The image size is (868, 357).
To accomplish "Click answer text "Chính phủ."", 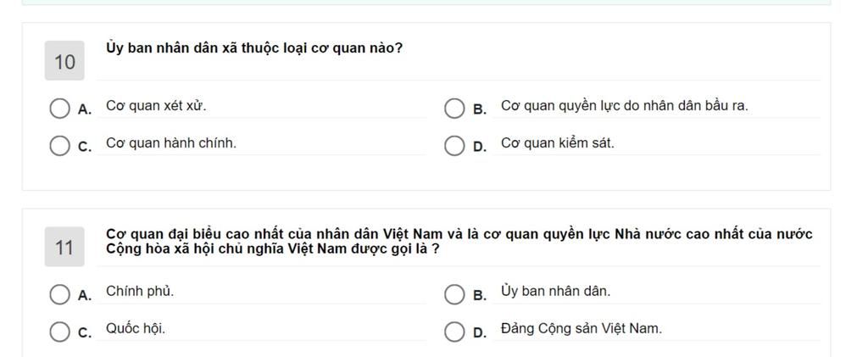I will point(140,291).
